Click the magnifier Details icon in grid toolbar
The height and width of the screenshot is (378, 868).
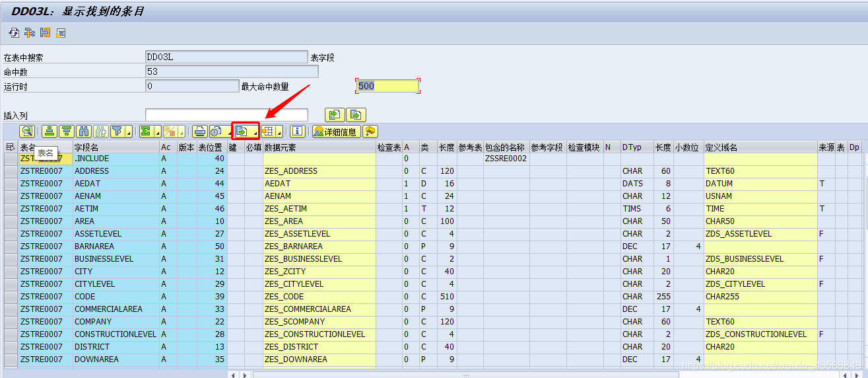point(26,132)
